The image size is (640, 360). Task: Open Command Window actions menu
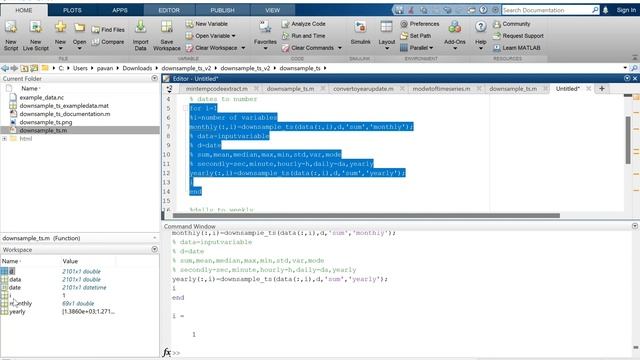pos(635,226)
